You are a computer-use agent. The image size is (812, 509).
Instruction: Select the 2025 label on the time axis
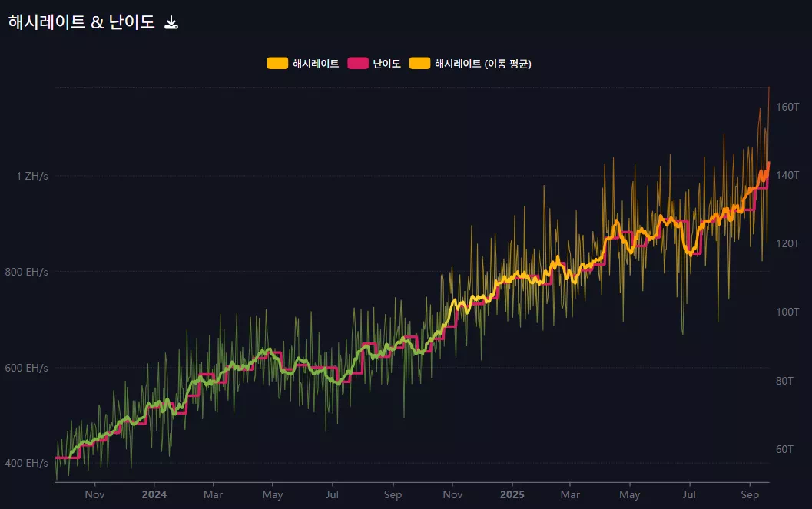pyautogui.click(x=512, y=495)
